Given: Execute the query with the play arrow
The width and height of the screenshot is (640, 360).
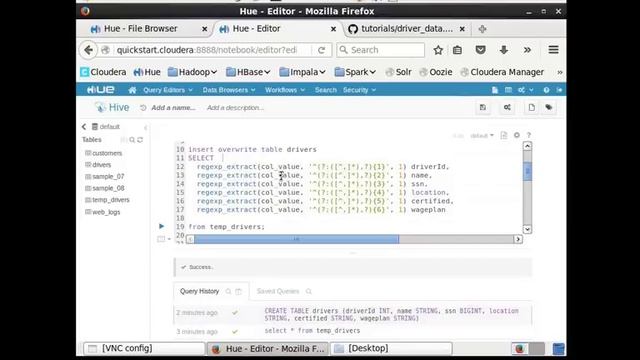Looking at the screenshot, I should pos(161,226).
